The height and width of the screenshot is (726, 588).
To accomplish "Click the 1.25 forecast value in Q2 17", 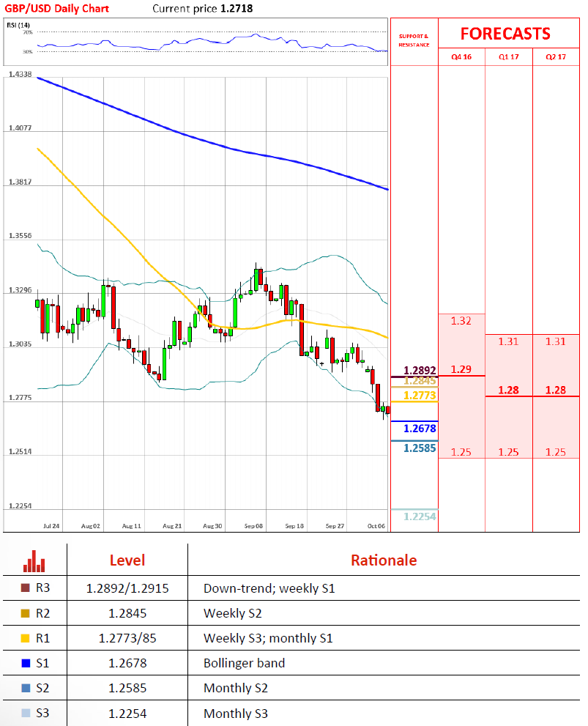I will pos(556,452).
